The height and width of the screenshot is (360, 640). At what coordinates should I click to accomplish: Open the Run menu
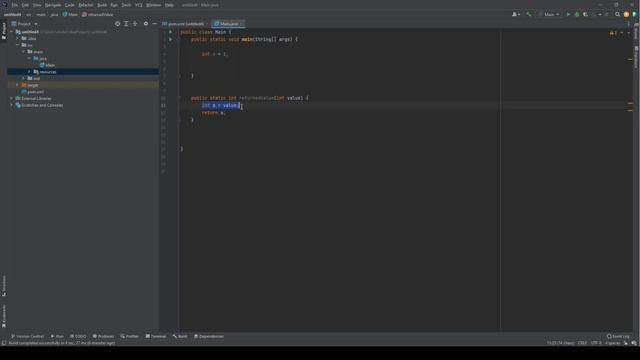coord(114,5)
